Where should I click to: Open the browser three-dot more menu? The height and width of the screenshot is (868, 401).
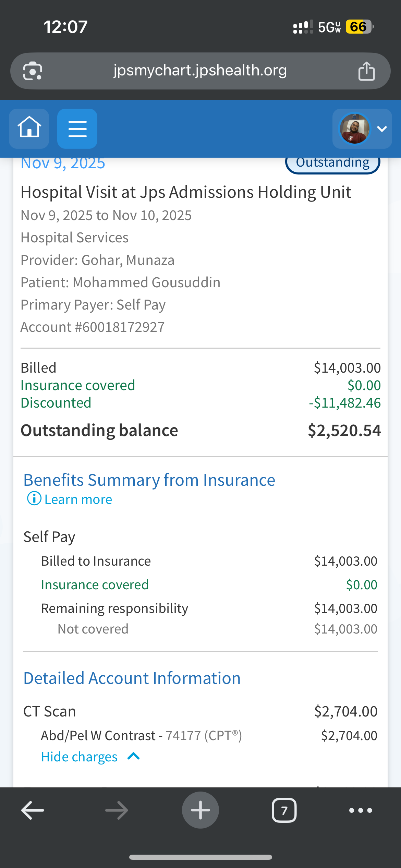click(x=361, y=810)
